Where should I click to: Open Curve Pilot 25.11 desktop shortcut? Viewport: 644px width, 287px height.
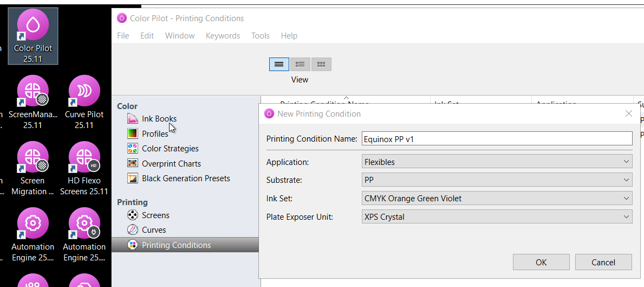pyautogui.click(x=84, y=102)
